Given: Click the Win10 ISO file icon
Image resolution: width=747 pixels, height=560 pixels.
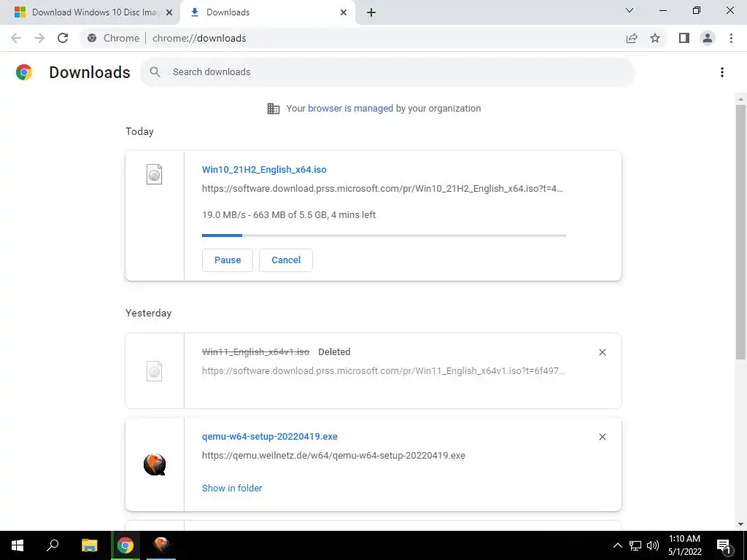Looking at the screenshot, I should (x=155, y=174).
